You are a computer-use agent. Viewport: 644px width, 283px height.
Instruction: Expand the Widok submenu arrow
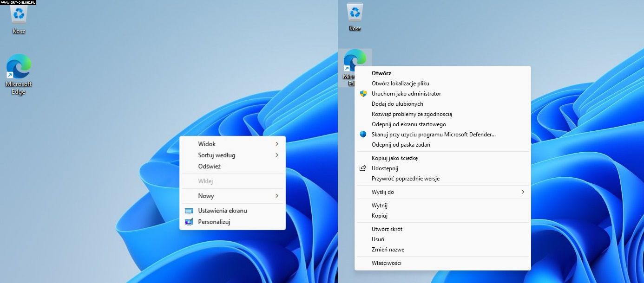[277, 144]
